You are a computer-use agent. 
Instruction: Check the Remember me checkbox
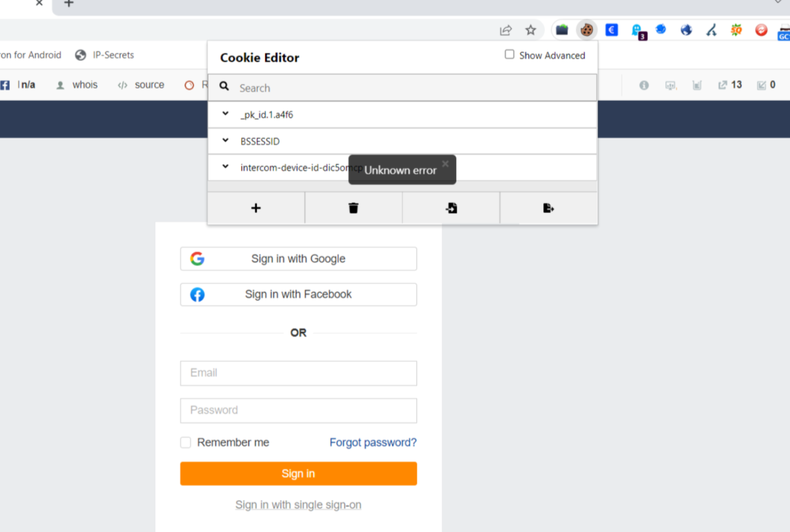185,442
